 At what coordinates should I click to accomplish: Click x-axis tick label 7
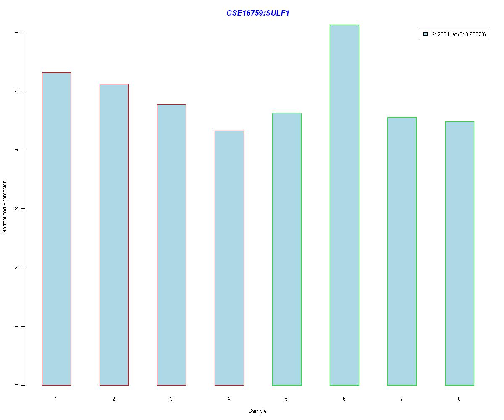(402, 399)
